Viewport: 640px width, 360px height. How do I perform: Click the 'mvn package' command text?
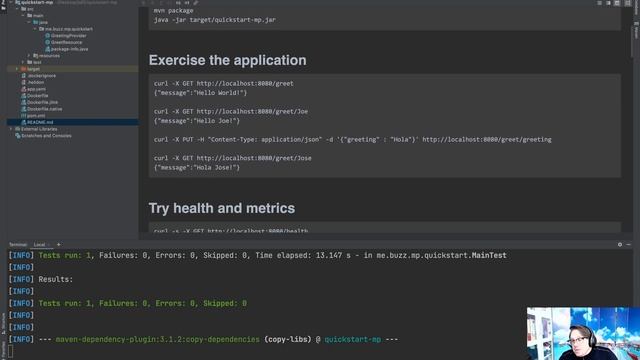tap(173, 11)
